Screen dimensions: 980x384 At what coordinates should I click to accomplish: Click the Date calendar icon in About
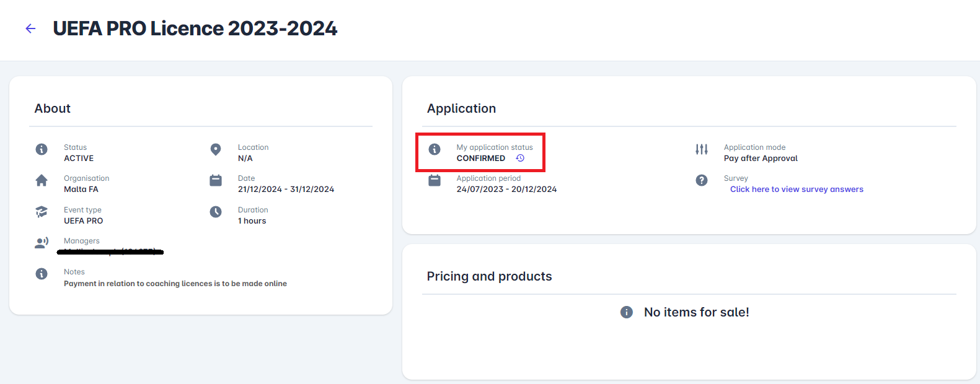coord(216,180)
